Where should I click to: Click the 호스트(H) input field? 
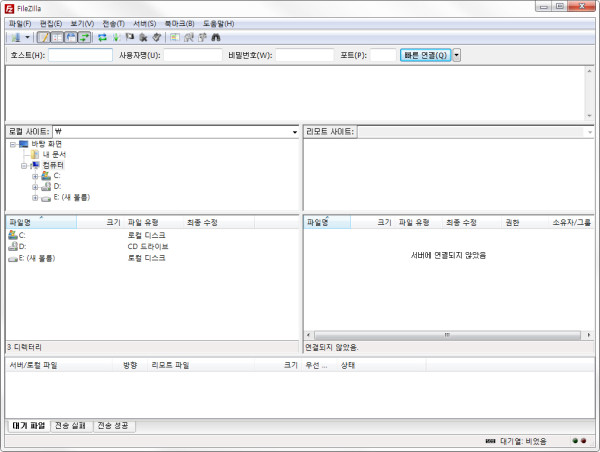[x=80, y=55]
